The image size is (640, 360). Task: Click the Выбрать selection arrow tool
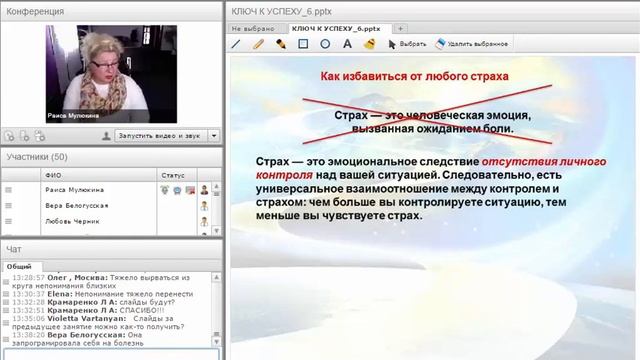point(407,44)
